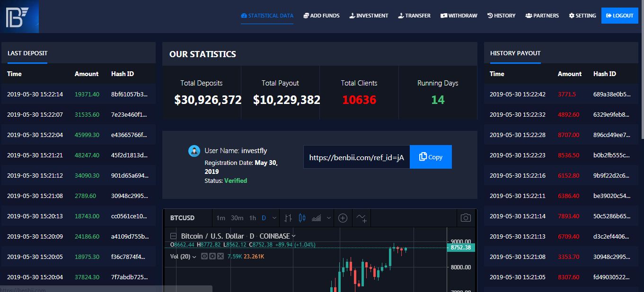Click payout hash 50c5286b65...

[612, 216]
